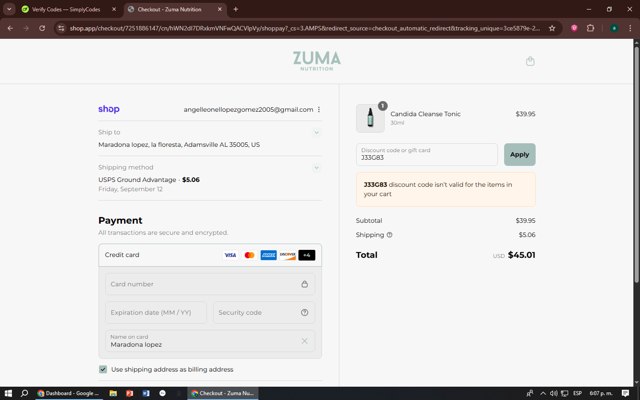This screenshot has height=400, width=640.
Task: Open the tab search dropdown arrow
Action: pyautogui.click(x=9, y=9)
